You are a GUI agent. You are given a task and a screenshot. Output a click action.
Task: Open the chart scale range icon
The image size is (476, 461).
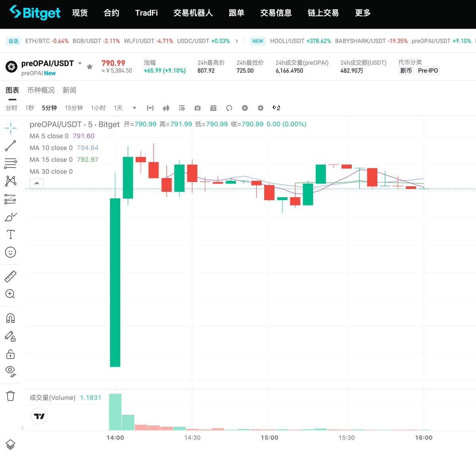point(150,108)
